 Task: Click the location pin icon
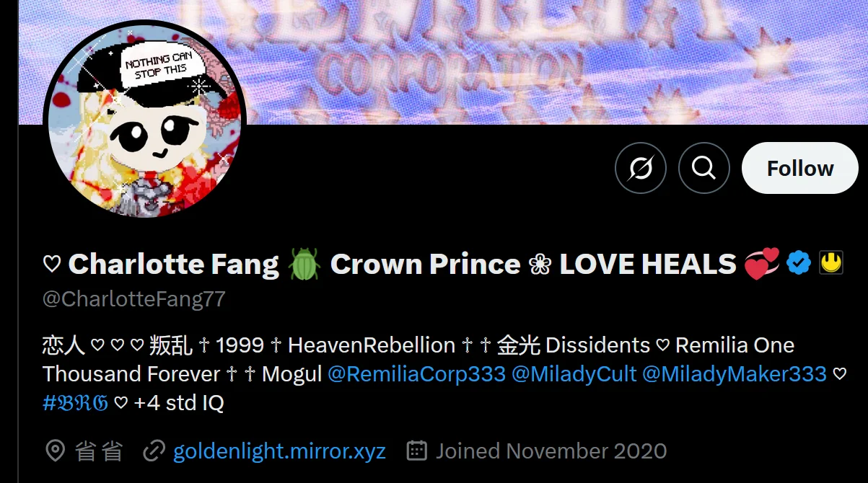click(x=56, y=451)
